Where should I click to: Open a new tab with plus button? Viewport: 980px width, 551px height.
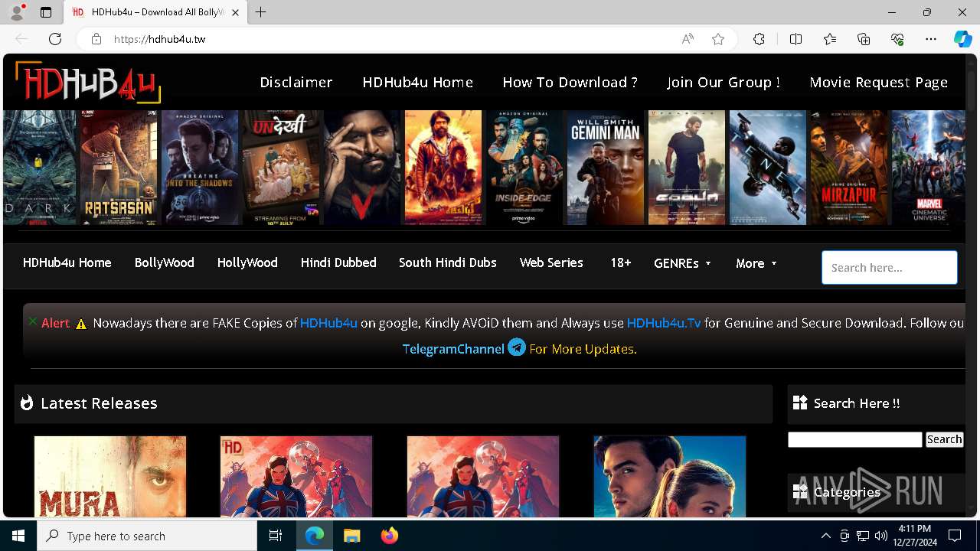[x=261, y=12]
